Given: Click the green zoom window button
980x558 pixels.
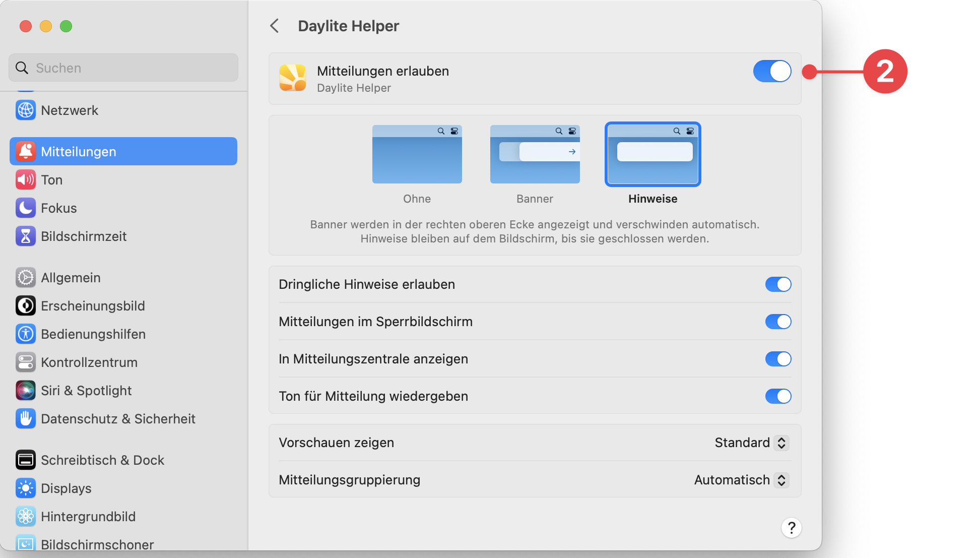Looking at the screenshot, I should (66, 26).
